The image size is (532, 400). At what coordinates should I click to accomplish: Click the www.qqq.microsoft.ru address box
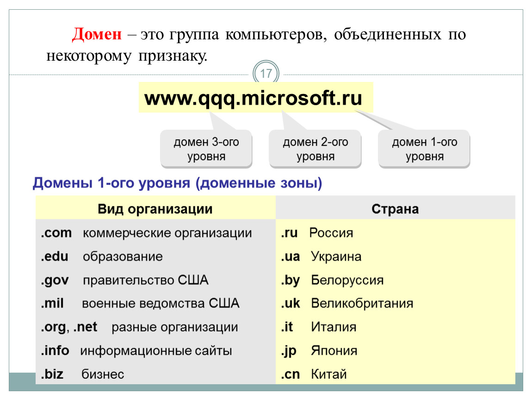pos(256,97)
